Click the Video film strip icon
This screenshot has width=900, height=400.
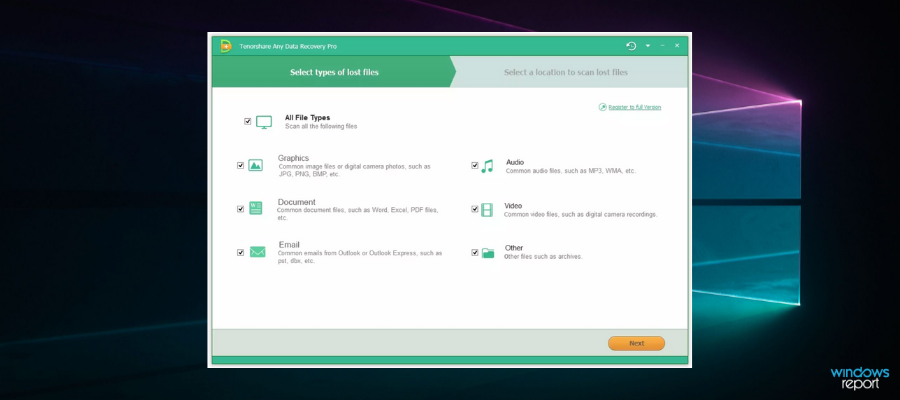[487, 209]
